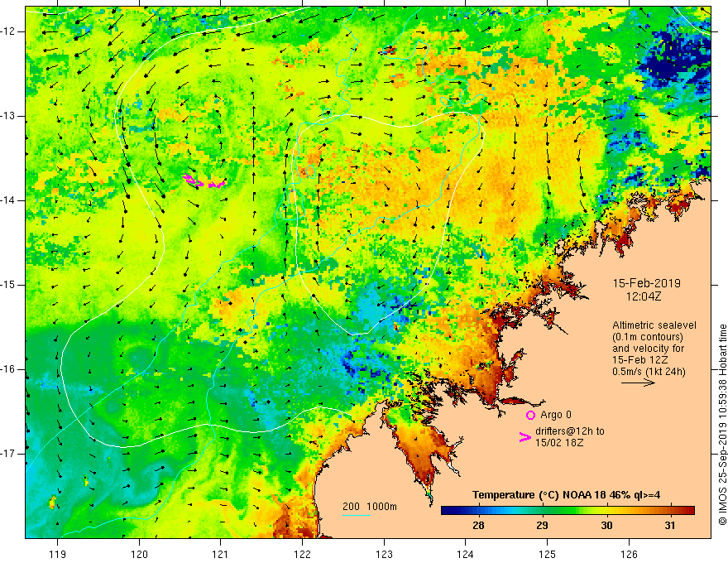Viewport: 728px width, 563px height.
Task: Click the IMOS copyright timestamp text
Action: point(722,425)
